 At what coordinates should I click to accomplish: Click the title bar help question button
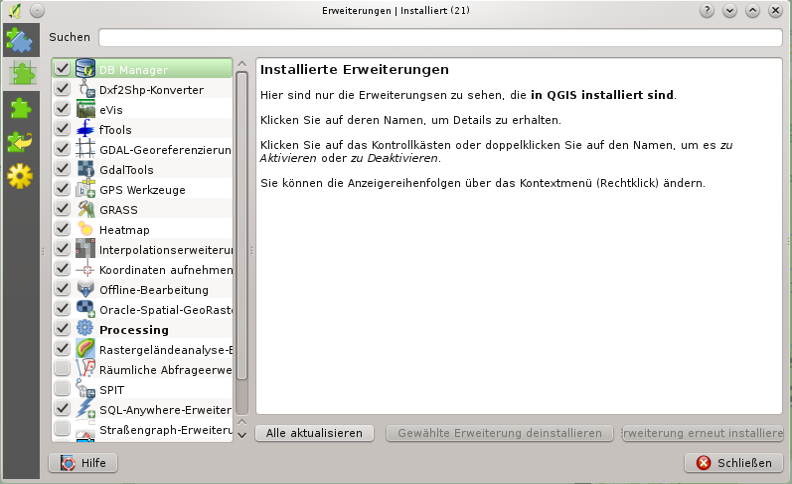pos(707,10)
